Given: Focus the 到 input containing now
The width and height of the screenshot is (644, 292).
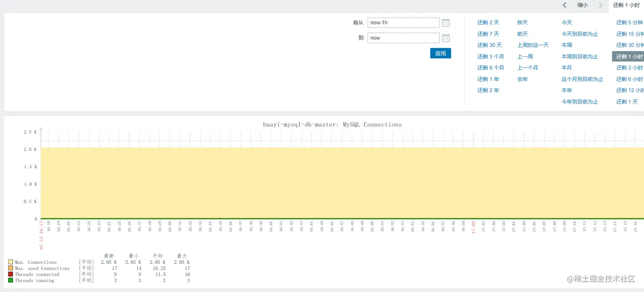Looking at the screenshot, I should pyautogui.click(x=403, y=38).
